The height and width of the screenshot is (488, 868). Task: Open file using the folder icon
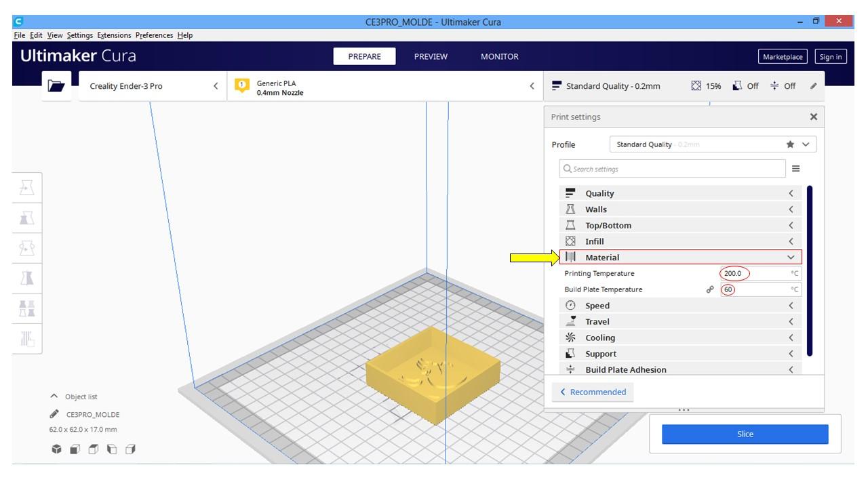coord(57,86)
